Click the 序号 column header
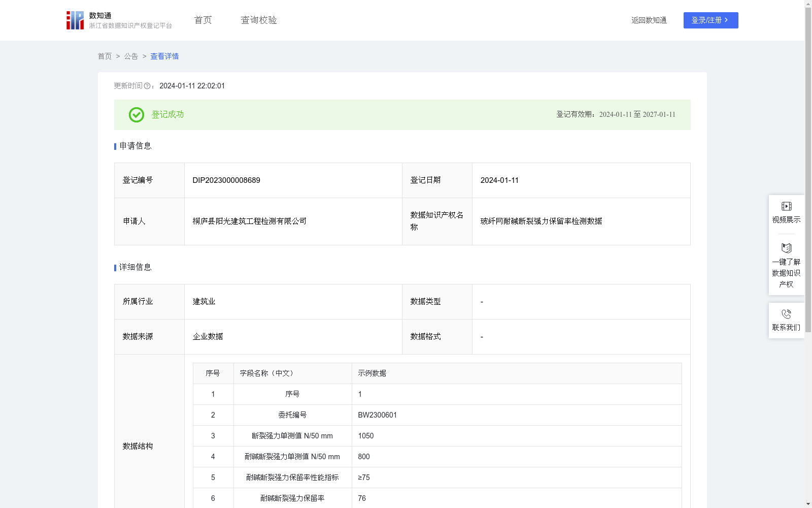The height and width of the screenshot is (508, 812). pos(213,373)
